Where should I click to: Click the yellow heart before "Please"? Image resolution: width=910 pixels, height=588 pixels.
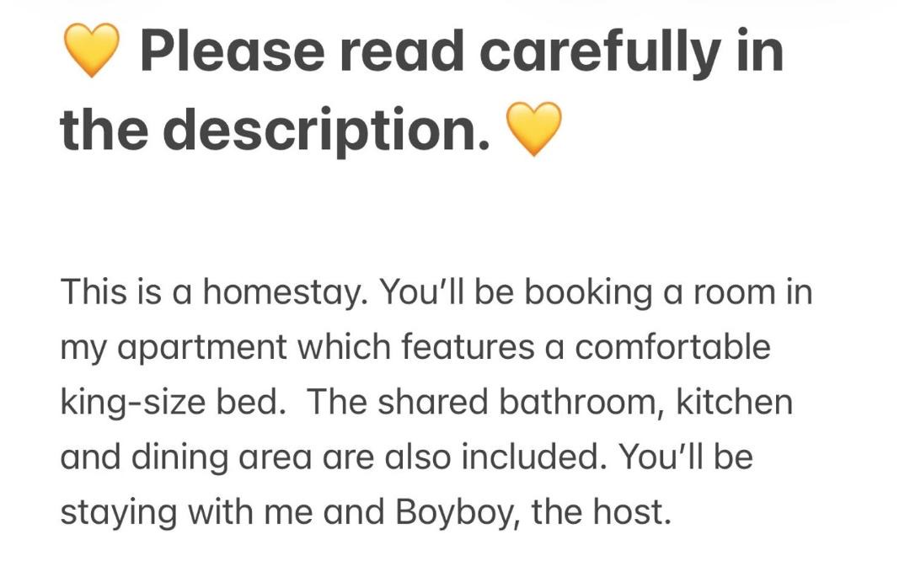(91, 51)
